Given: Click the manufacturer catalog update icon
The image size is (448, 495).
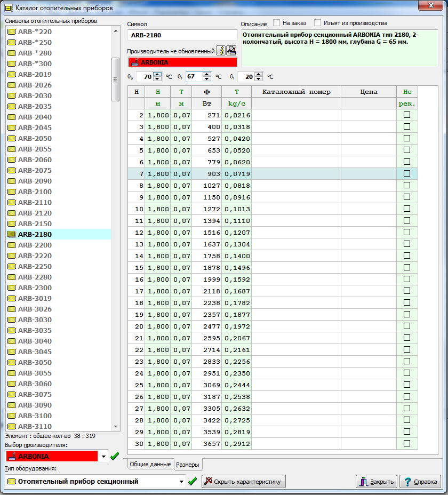Looking at the screenshot, I should tap(231, 51).
